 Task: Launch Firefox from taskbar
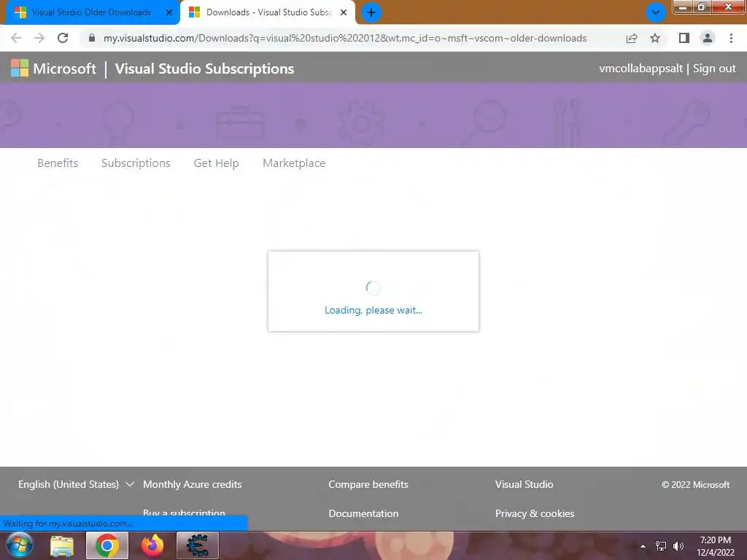(x=152, y=545)
